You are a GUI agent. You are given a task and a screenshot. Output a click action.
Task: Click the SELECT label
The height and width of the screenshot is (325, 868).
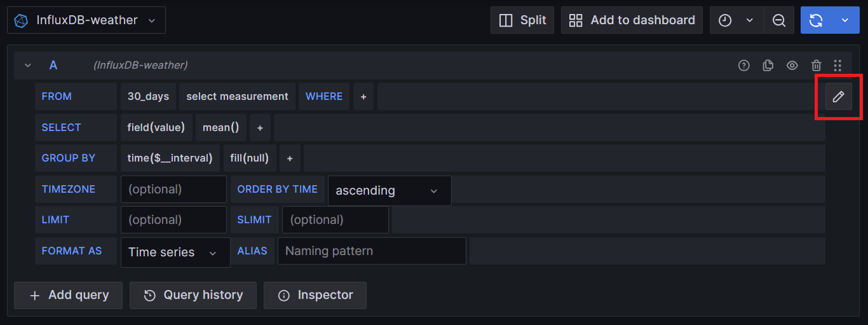pos(61,127)
